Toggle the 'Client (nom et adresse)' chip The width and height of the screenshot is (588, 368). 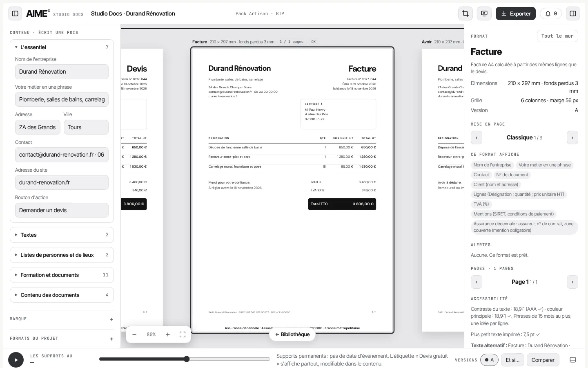tap(496, 184)
